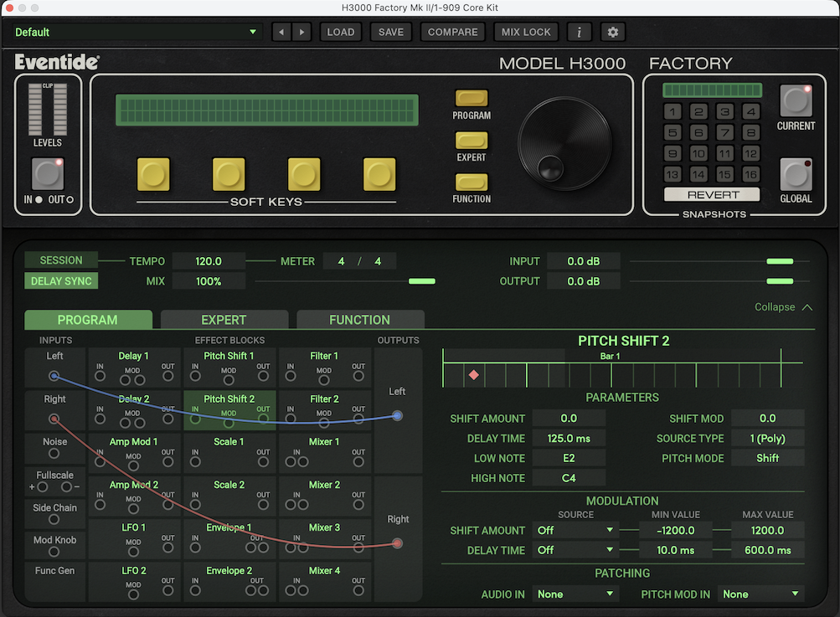This screenshot has height=617, width=840.
Task: Click the Shift Amount max value 1200.0
Action: (768, 530)
